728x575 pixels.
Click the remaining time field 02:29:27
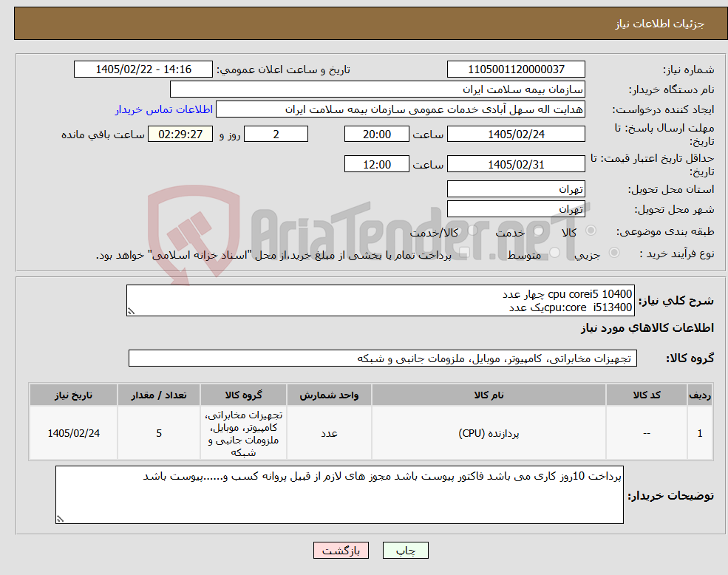coord(180,135)
